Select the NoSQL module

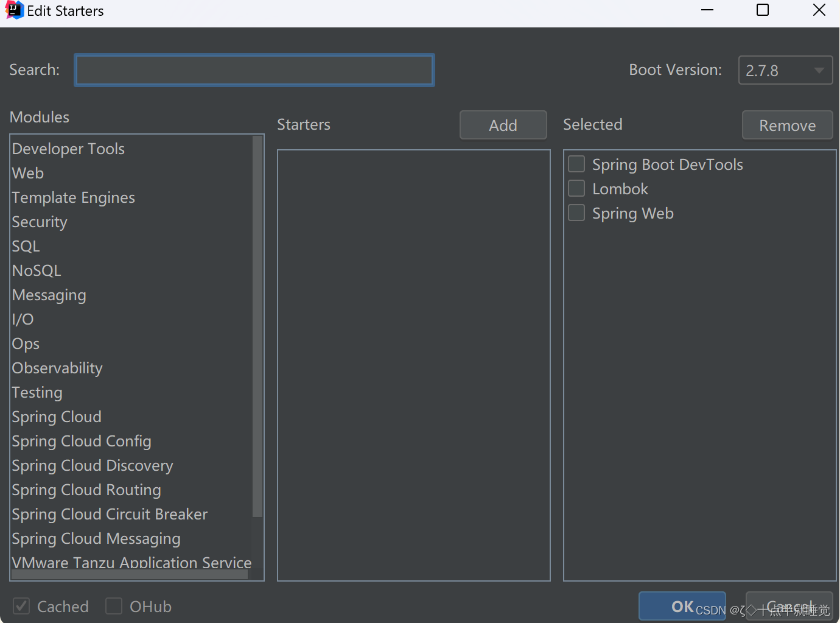click(x=131, y=270)
